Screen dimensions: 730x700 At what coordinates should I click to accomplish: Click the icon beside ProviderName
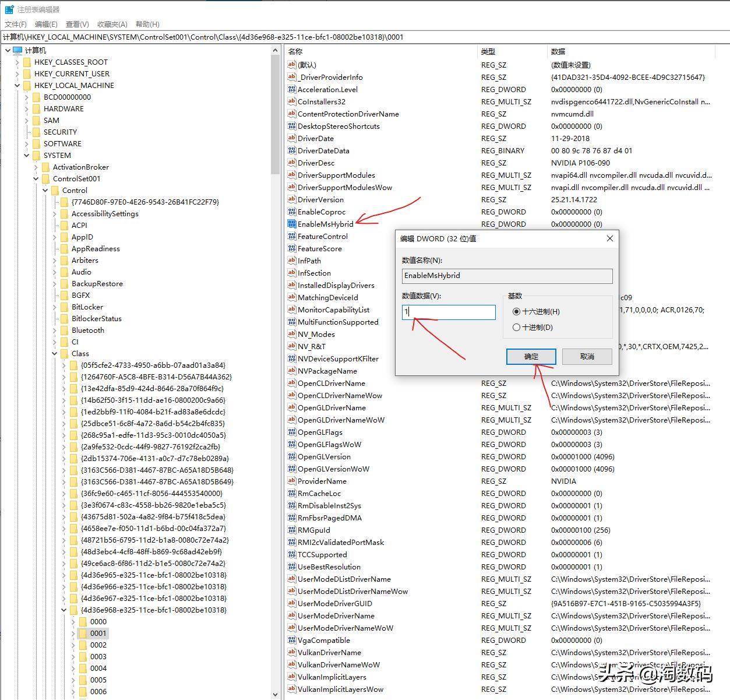[x=292, y=481]
